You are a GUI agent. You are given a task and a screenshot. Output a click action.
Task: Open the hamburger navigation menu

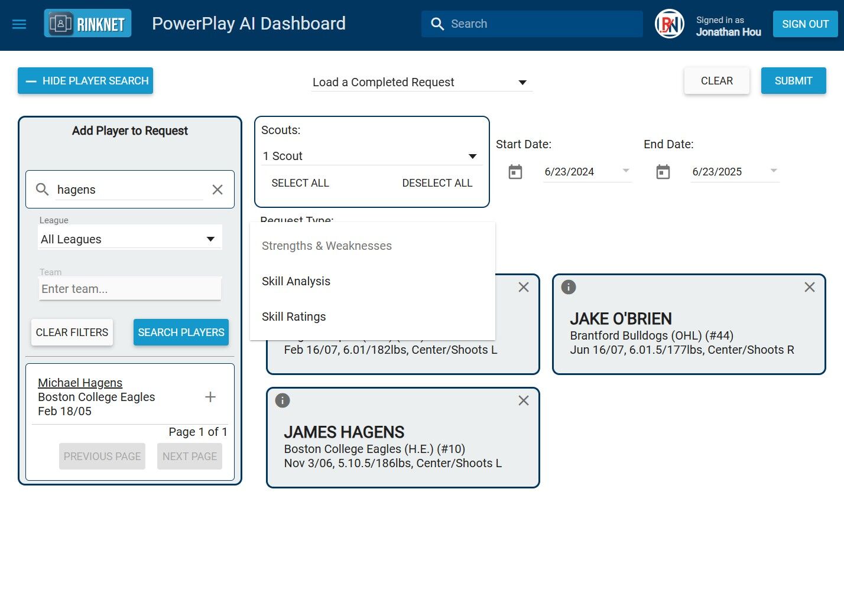[x=20, y=24]
